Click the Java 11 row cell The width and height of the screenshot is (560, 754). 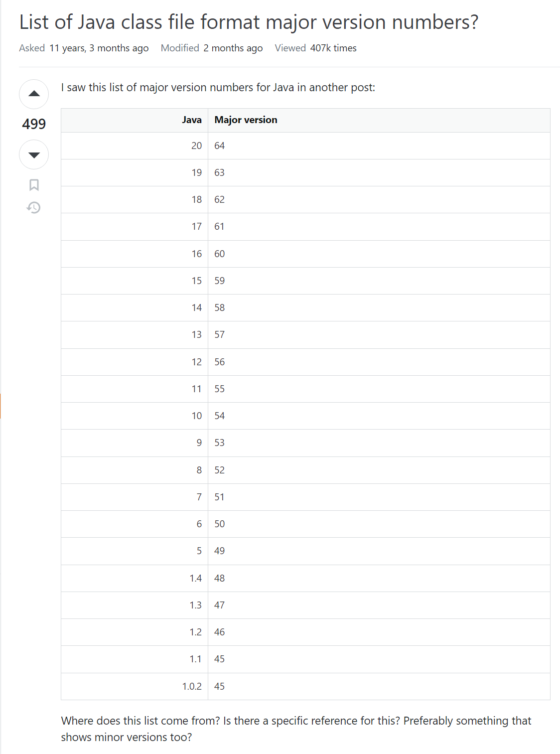click(196, 389)
